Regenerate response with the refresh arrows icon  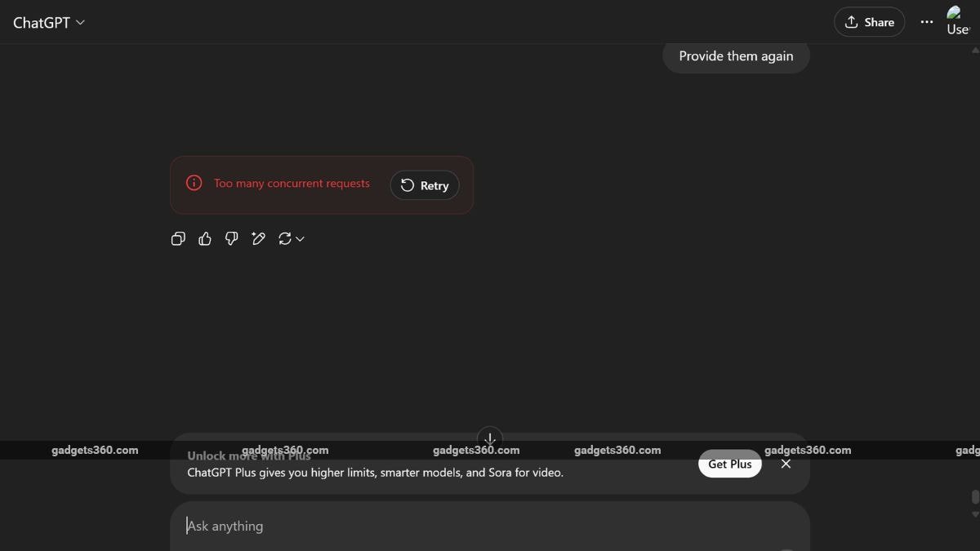click(x=285, y=238)
